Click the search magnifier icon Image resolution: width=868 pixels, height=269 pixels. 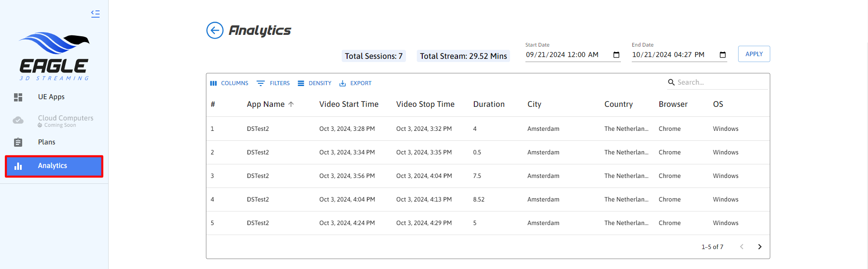point(671,82)
